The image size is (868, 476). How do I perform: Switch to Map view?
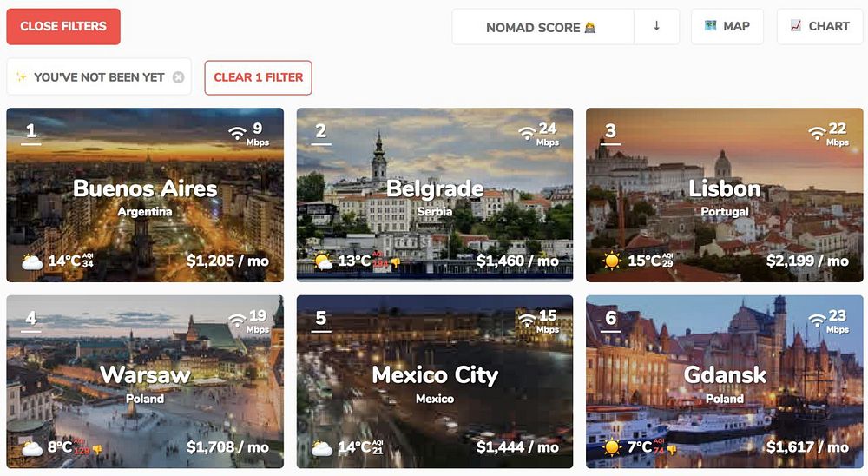point(727,27)
